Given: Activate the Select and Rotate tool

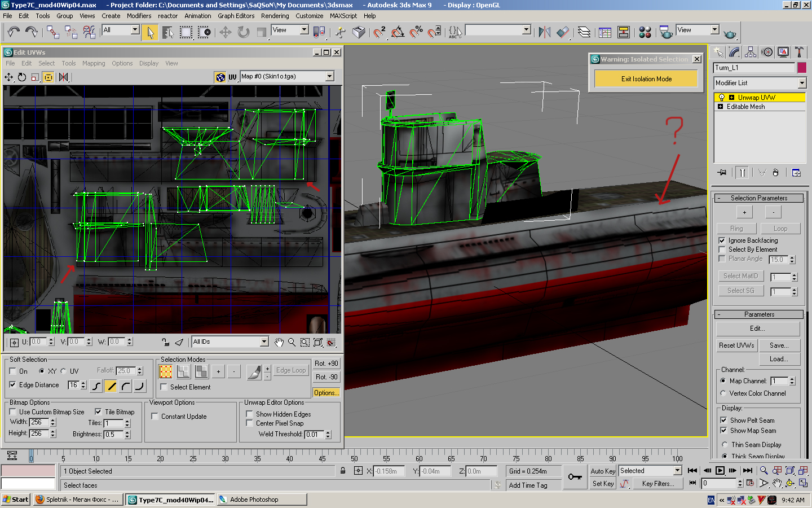Looking at the screenshot, I should (244, 32).
